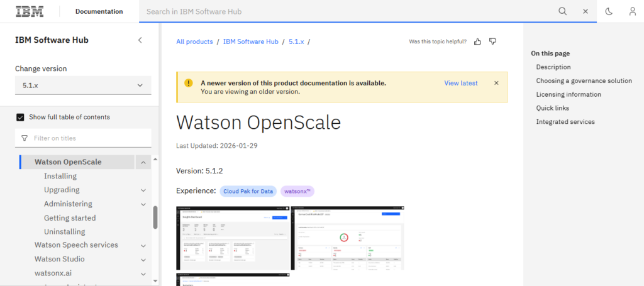
Task: Toggle dark theme moon icon
Action: pos(609,11)
